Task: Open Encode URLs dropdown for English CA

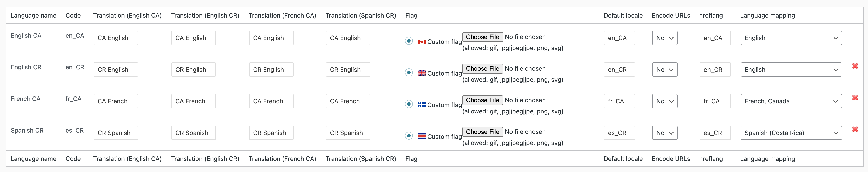Action: click(664, 38)
